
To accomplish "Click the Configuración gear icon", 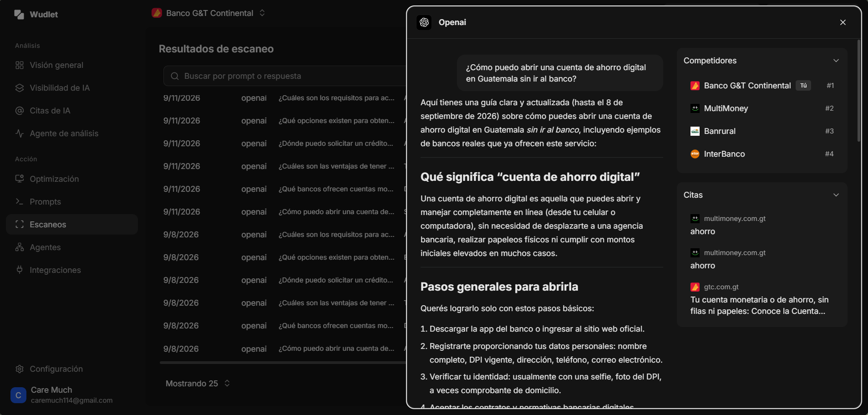I will point(20,369).
